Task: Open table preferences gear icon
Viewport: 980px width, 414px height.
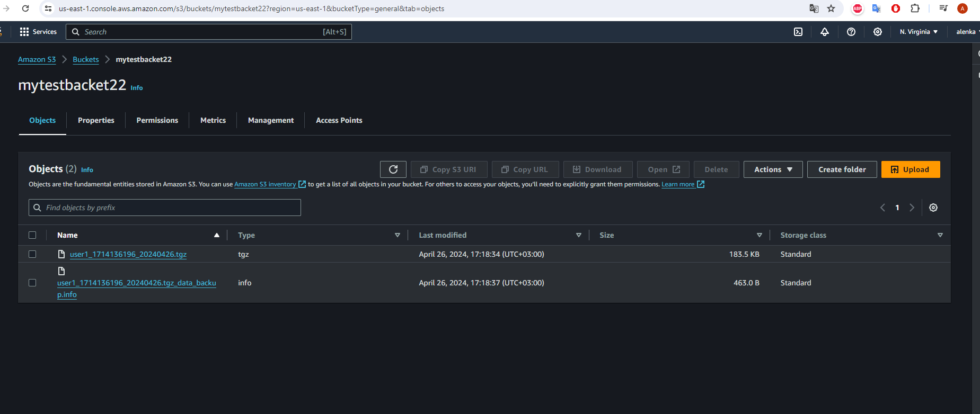Action: tap(933, 208)
